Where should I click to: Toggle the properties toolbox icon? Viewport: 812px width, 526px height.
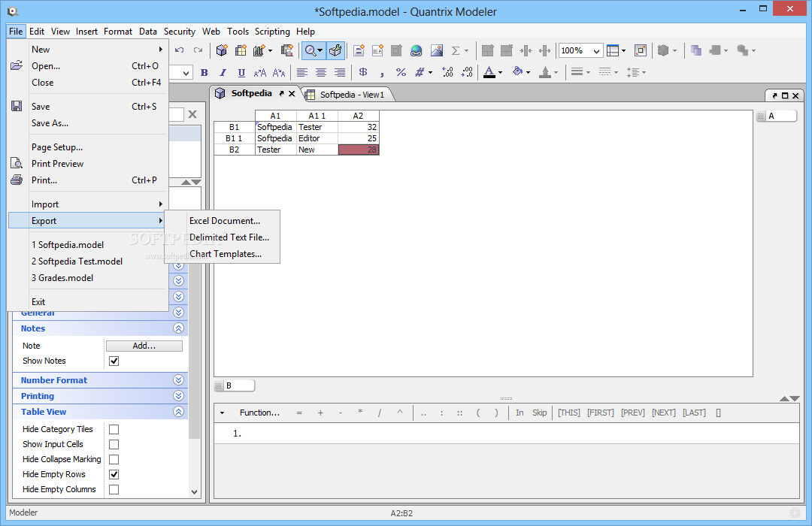(x=335, y=50)
